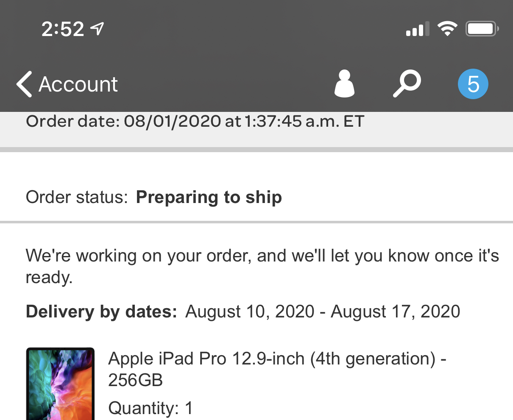Tap the cellular signal bars
Screen dimensions: 513x420
coord(417,29)
